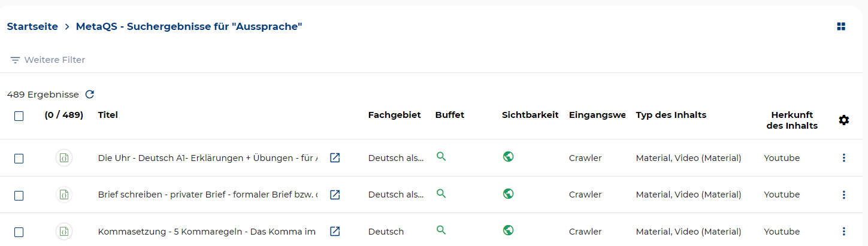Refresh the 489 results list
This screenshot has height=246, width=868.
click(x=90, y=95)
